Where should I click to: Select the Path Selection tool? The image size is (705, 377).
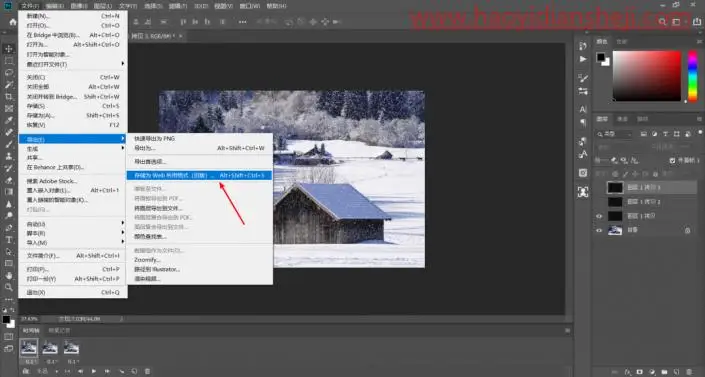[9, 251]
